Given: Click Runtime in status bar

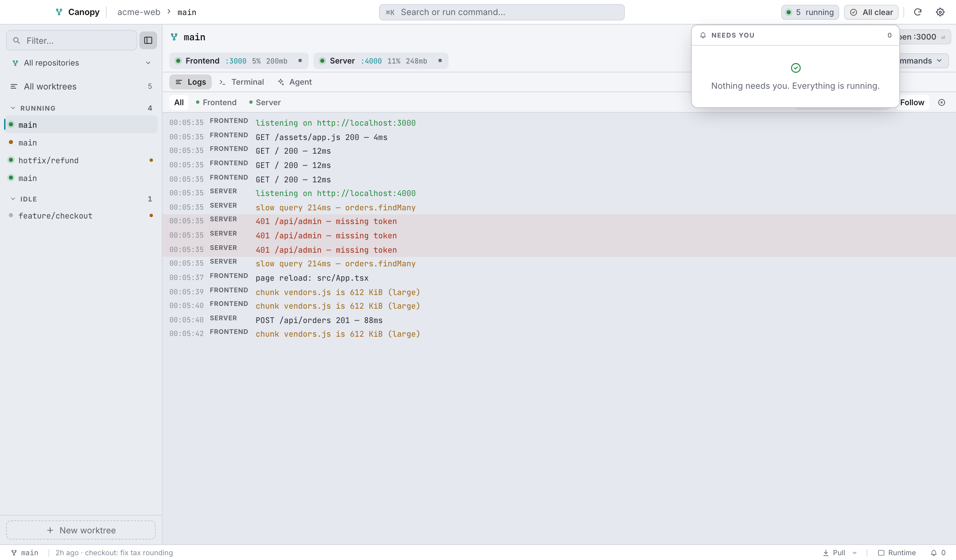Looking at the screenshot, I should [x=897, y=553].
